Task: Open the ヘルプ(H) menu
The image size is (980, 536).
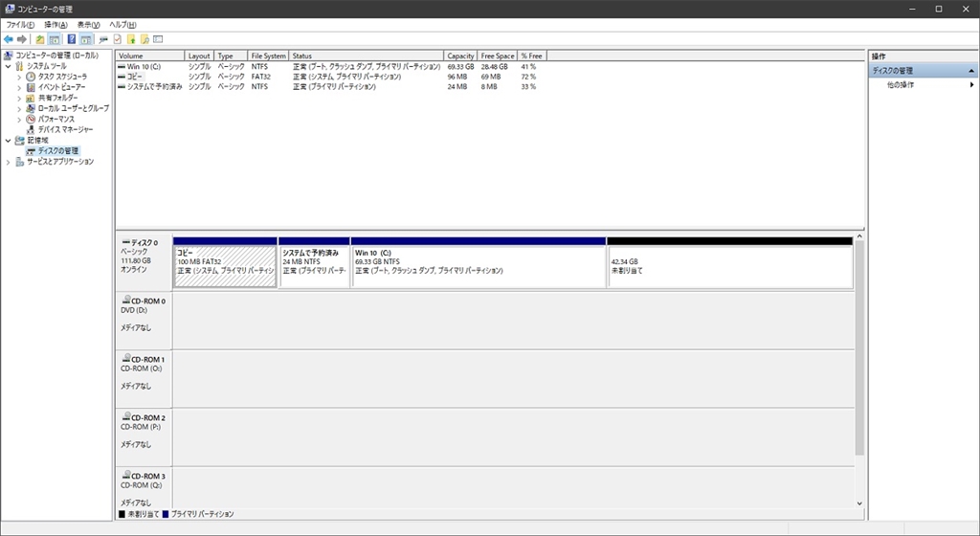Action: click(122, 24)
